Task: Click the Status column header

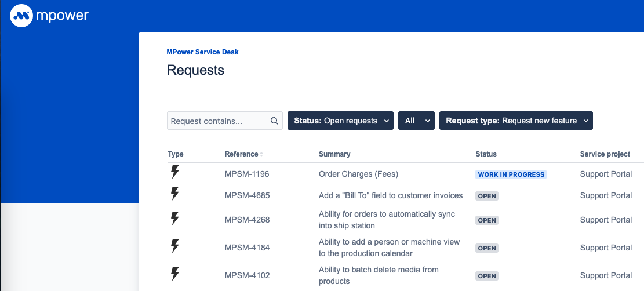Action: pyautogui.click(x=486, y=154)
